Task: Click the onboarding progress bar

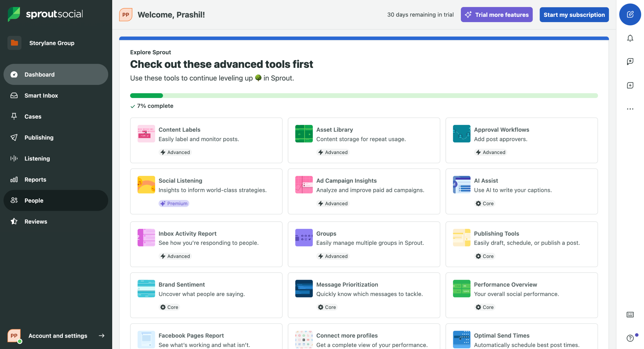Action: [x=364, y=95]
